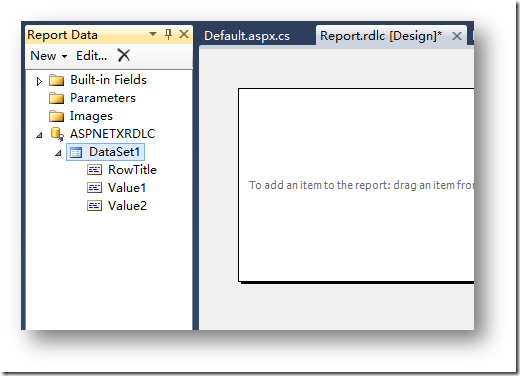The width and height of the screenshot is (520, 376).
Task: Switch to the Report.rdlc [Design] tab
Action: click(381, 36)
